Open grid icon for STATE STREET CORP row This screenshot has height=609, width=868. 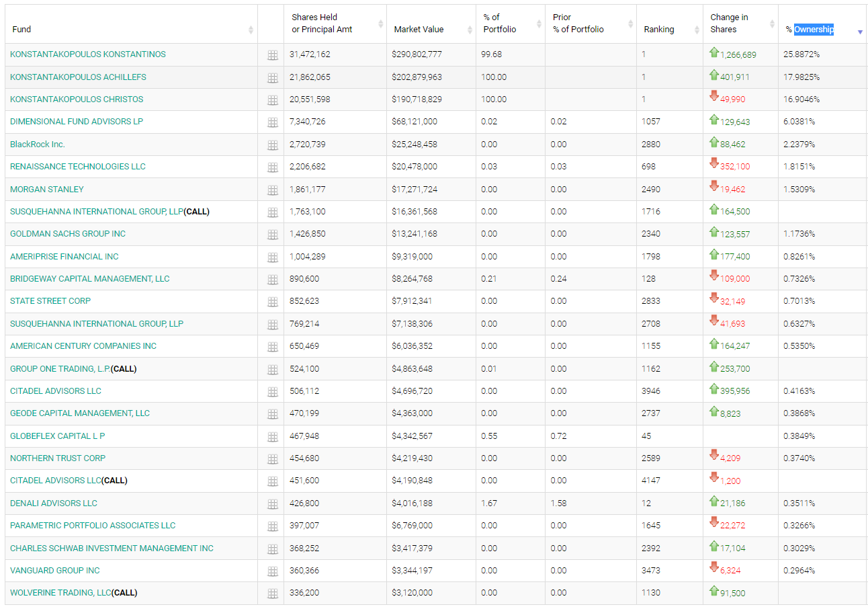(272, 302)
